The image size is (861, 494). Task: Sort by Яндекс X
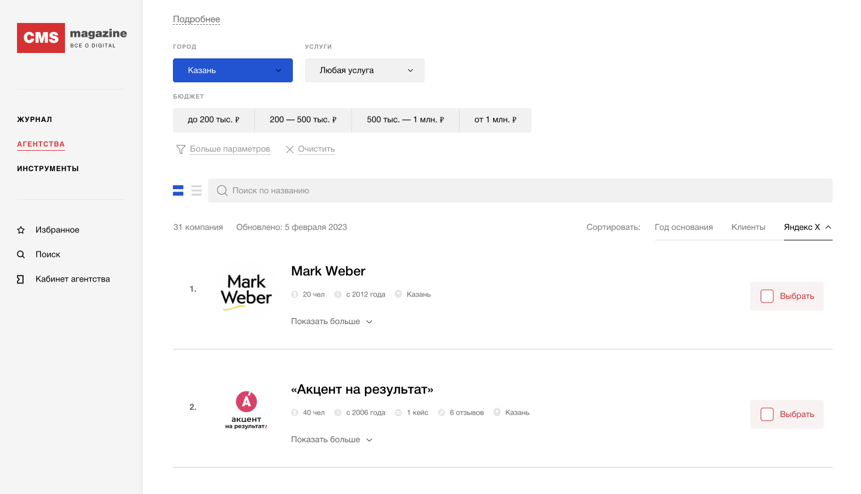802,227
